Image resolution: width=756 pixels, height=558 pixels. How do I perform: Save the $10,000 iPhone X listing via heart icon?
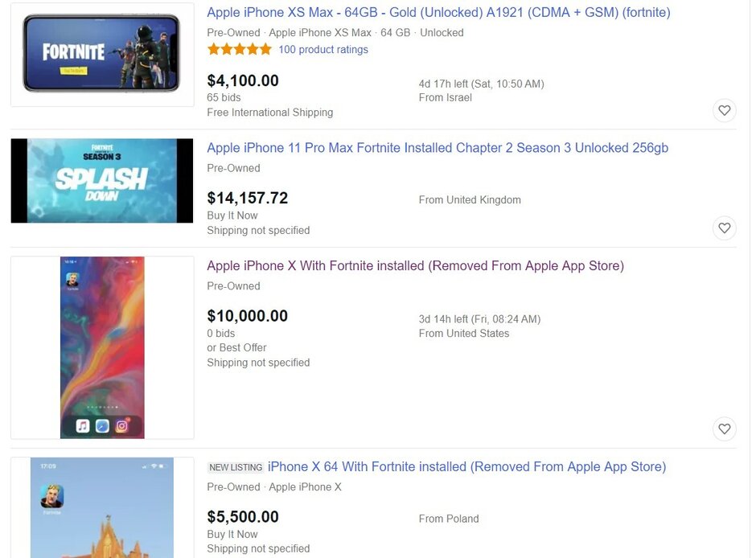click(x=724, y=429)
